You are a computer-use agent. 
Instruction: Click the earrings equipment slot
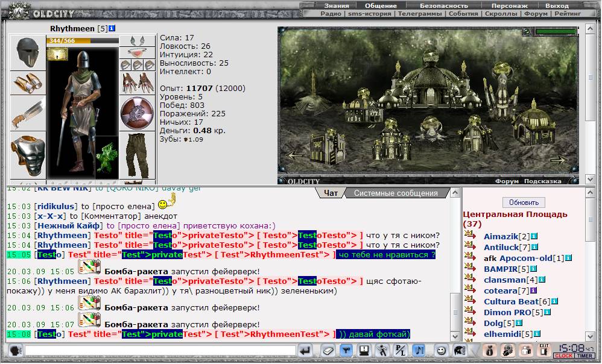tap(138, 40)
